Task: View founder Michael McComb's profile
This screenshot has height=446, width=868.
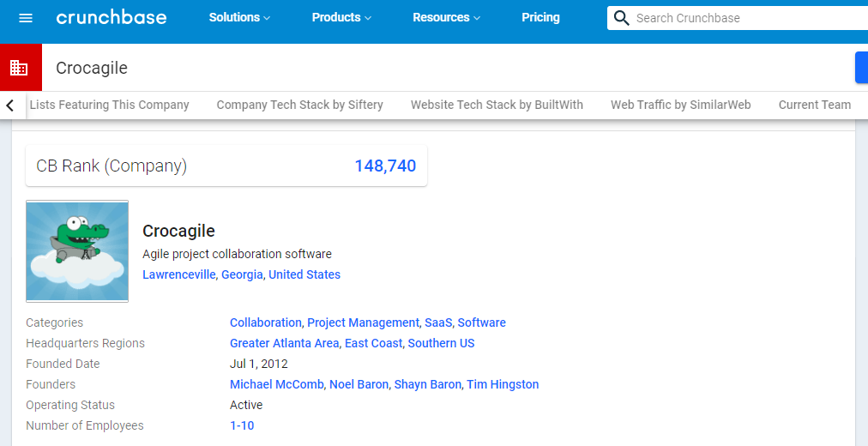Action: pos(276,384)
